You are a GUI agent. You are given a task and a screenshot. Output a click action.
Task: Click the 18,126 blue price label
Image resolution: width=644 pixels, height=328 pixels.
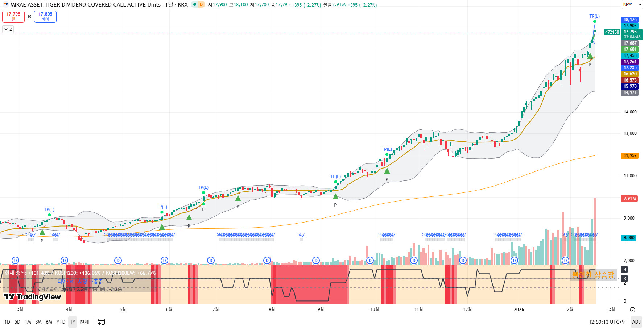[630, 20]
